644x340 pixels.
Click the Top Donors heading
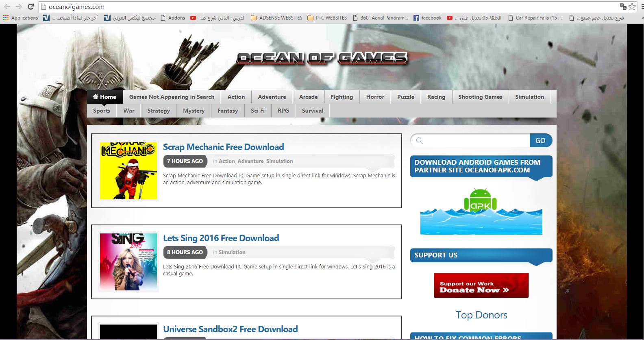pos(481,315)
